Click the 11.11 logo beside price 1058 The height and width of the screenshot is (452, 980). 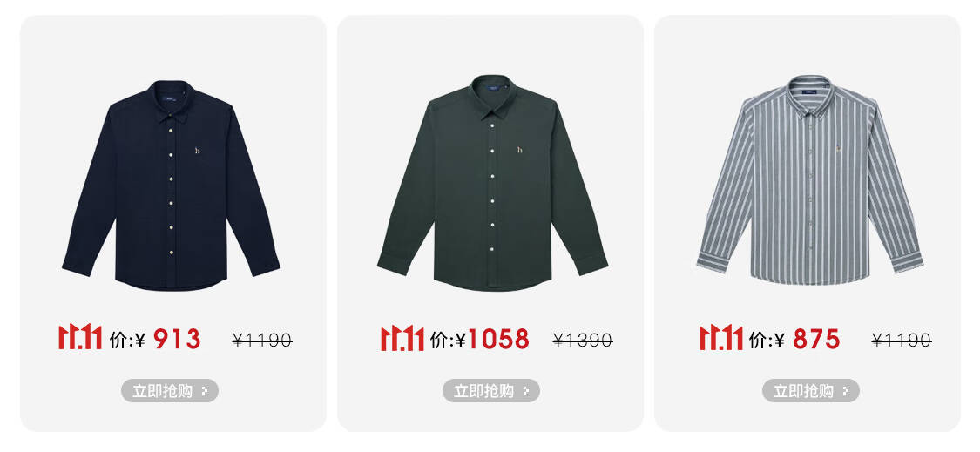(402, 338)
